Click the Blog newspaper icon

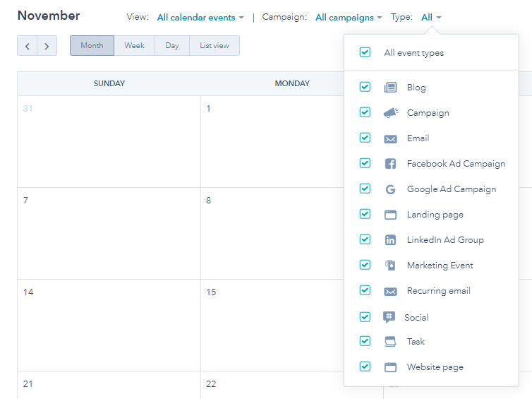tap(390, 88)
